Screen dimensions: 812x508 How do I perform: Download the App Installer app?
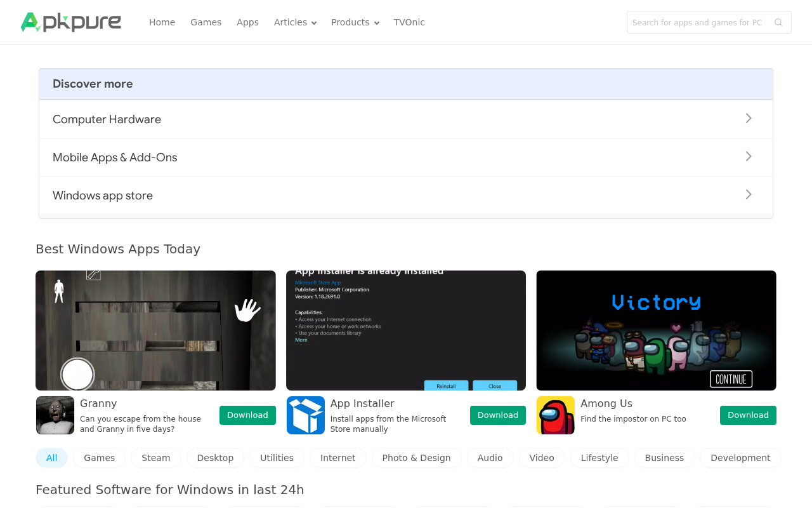[498, 415]
